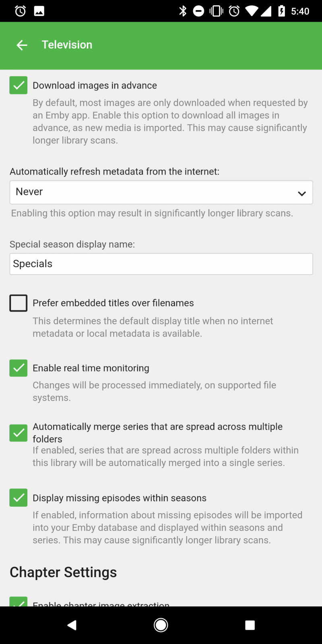Focus the Special season display name field
Screen dimensions: 322x644
[161, 264]
